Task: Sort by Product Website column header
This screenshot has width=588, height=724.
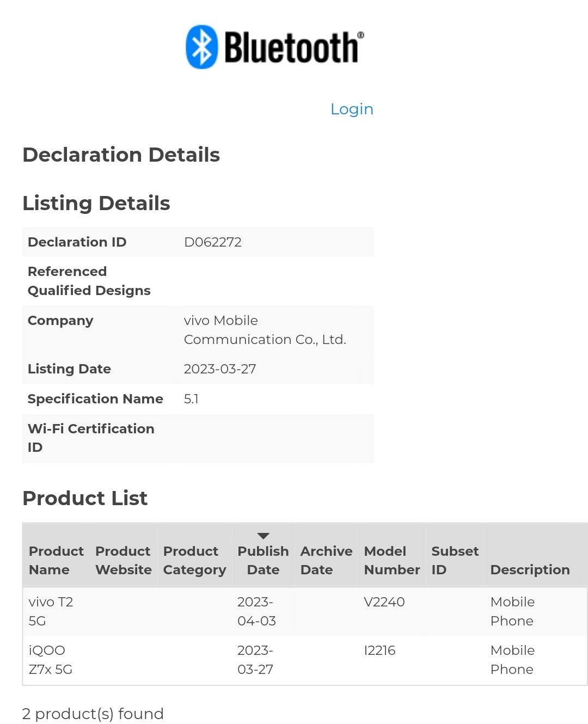Action: (x=124, y=560)
